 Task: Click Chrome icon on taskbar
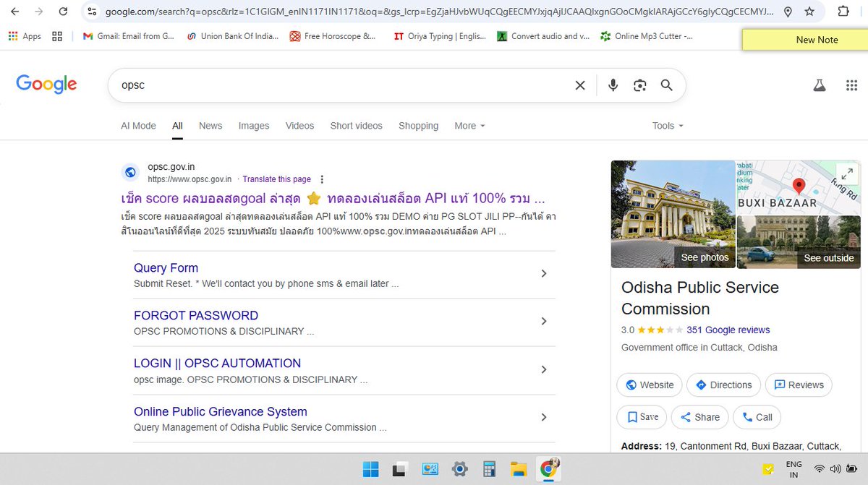(548, 470)
